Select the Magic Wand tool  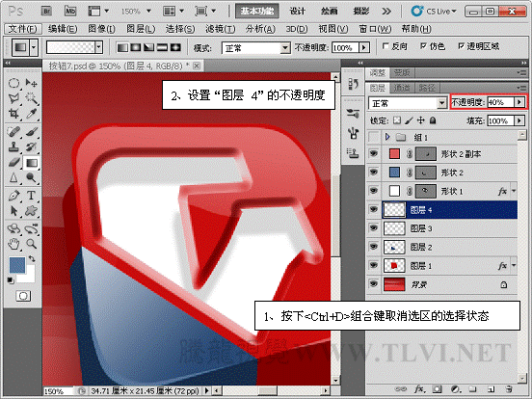click(x=32, y=98)
